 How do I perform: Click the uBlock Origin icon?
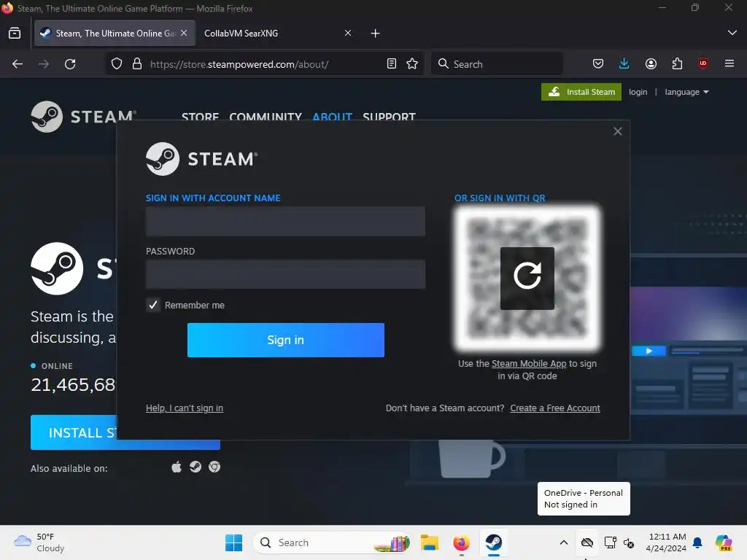pos(703,63)
